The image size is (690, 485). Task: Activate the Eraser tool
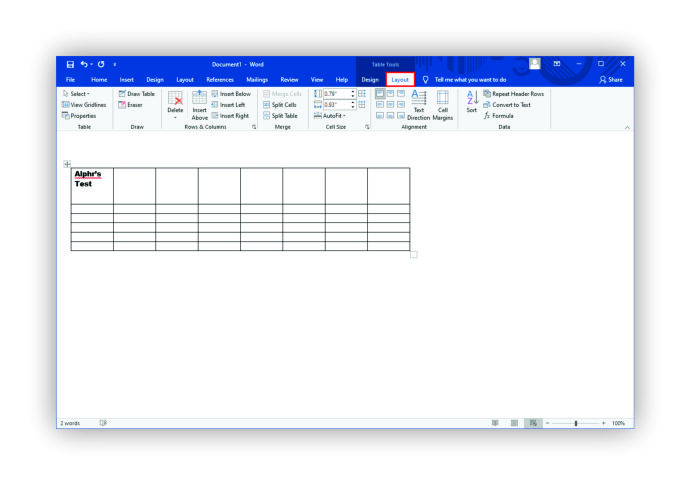coord(130,105)
